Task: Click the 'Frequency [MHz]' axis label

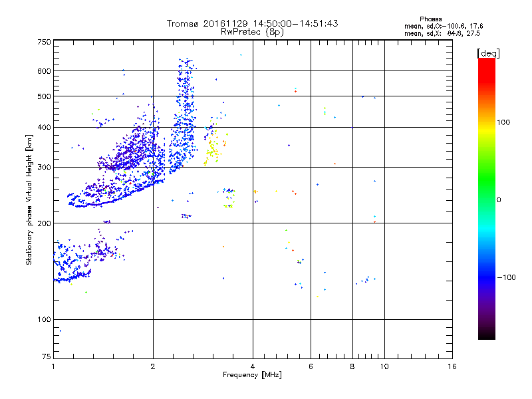Action: [x=252, y=375]
